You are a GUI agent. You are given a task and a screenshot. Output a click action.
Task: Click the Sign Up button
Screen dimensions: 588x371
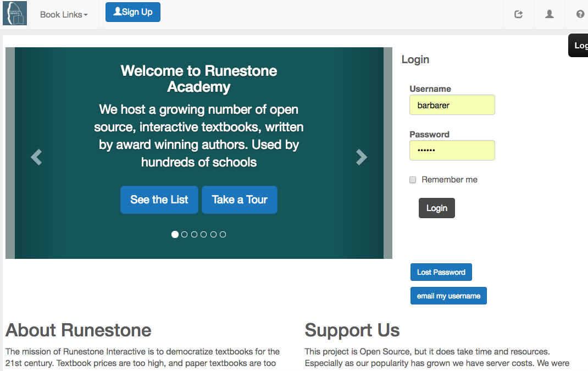coord(133,12)
